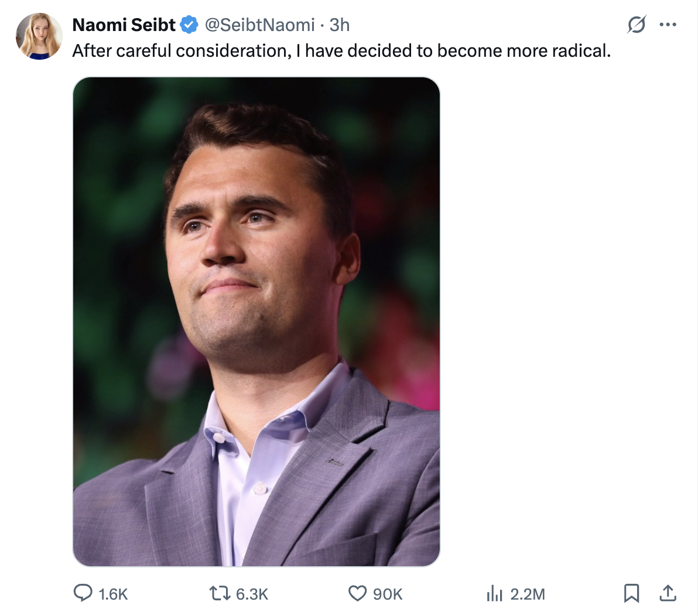698x616 pixels.
Task: Open the three-dot more options menu
Action: 668,25
